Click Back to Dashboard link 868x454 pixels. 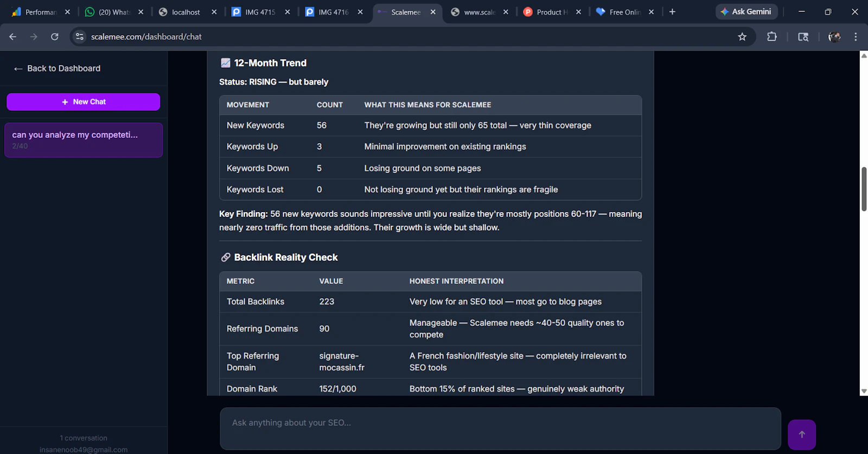pyautogui.click(x=57, y=68)
